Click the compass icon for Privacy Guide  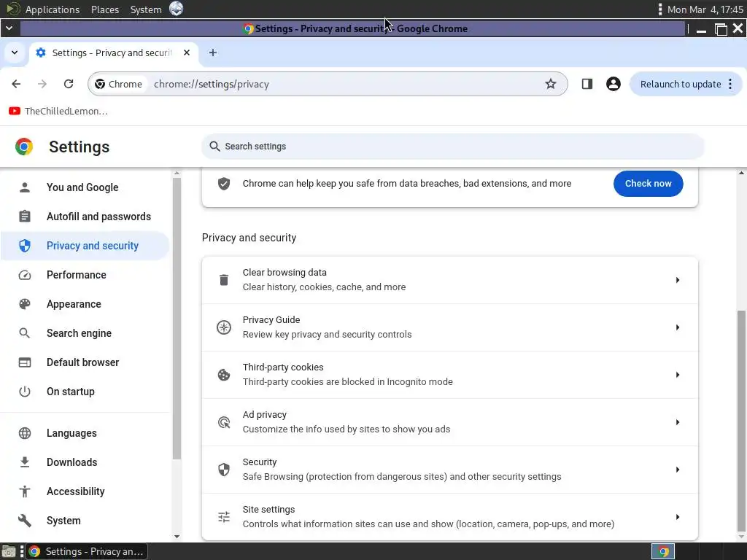point(224,327)
